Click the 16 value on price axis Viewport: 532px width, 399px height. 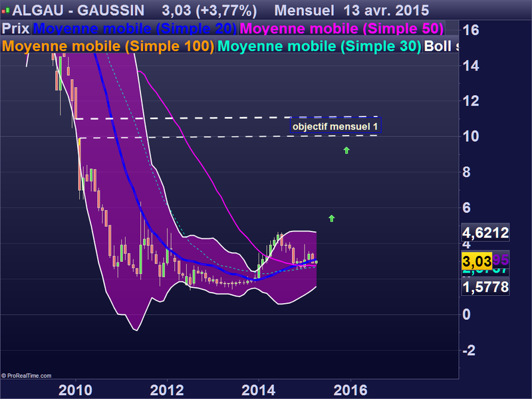coord(471,30)
